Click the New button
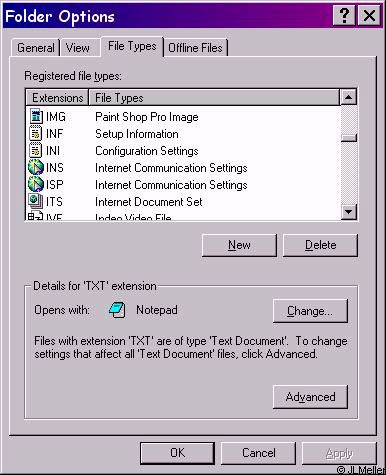This screenshot has height=475, width=386. coord(239,245)
